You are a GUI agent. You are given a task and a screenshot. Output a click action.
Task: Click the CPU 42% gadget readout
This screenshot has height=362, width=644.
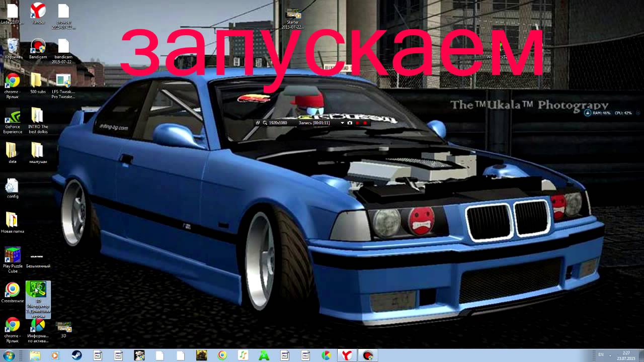coord(623,113)
